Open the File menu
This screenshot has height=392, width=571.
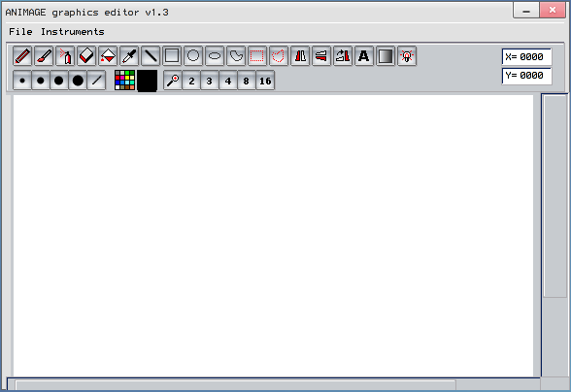click(20, 32)
